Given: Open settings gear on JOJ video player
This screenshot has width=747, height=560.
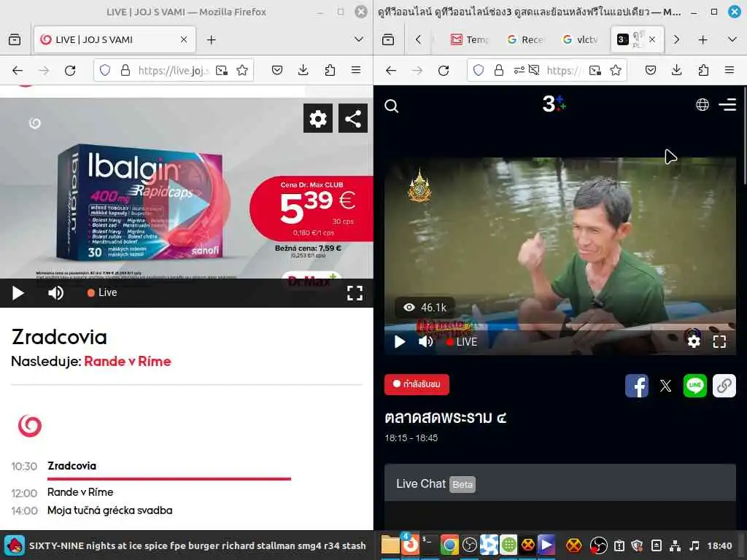Looking at the screenshot, I should [x=318, y=118].
